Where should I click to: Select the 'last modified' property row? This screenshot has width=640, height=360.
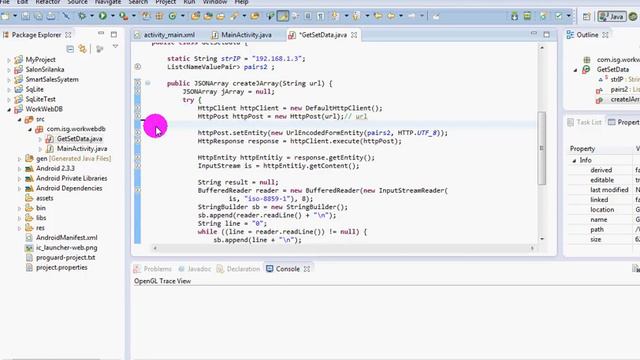604,190
